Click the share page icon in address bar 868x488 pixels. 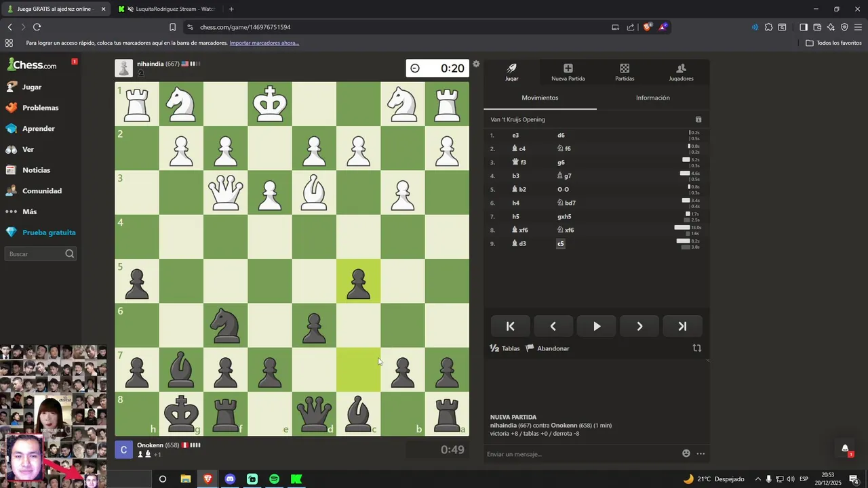click(631, 27)
